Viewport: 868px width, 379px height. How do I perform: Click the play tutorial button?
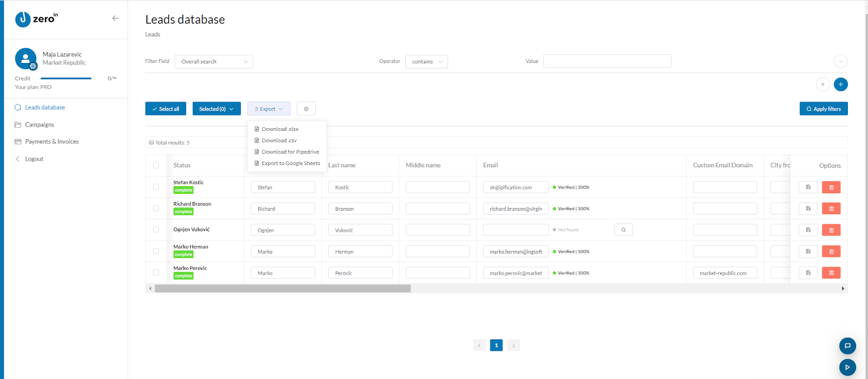[x=847, y=368]
